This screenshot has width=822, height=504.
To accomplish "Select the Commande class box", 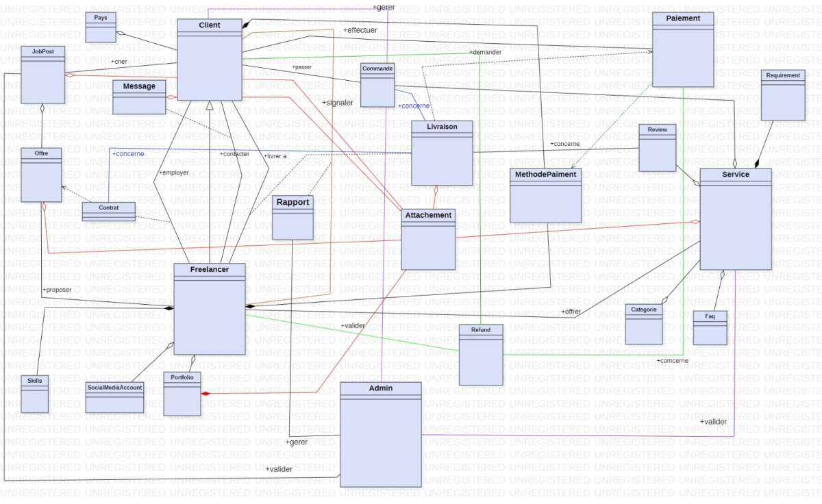I will click(x=377, y=85).
